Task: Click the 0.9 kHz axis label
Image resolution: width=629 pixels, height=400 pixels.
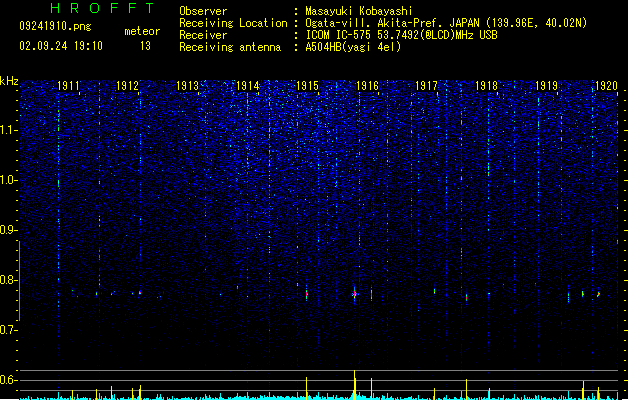Action: tap(8, 230)
